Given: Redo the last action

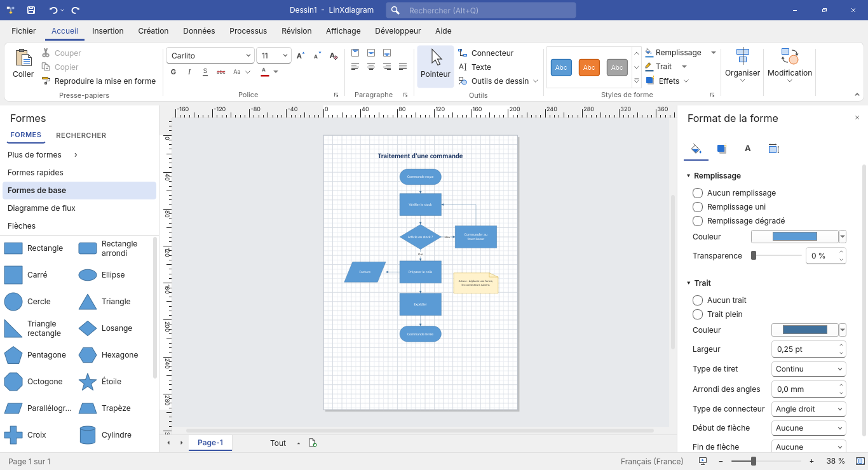Looking at the screenshot, I should pos(76,10).
